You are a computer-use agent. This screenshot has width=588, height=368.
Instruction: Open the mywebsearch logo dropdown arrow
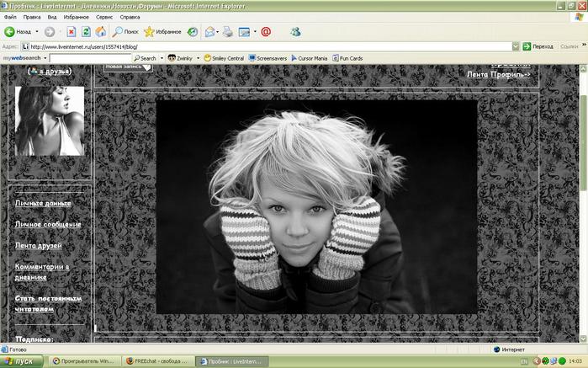(45, 58)
